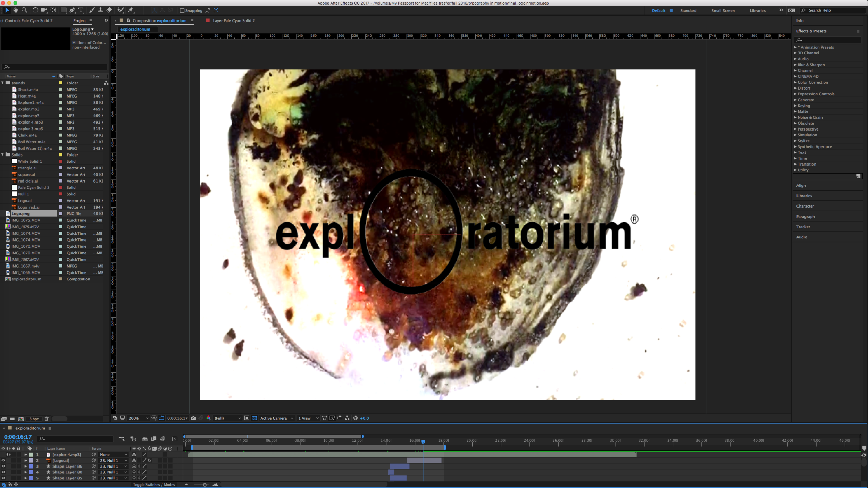Toggle the region of interest button
Image resolution: width=868 pixels, height=488 pixels.
(x=247, y=418)
